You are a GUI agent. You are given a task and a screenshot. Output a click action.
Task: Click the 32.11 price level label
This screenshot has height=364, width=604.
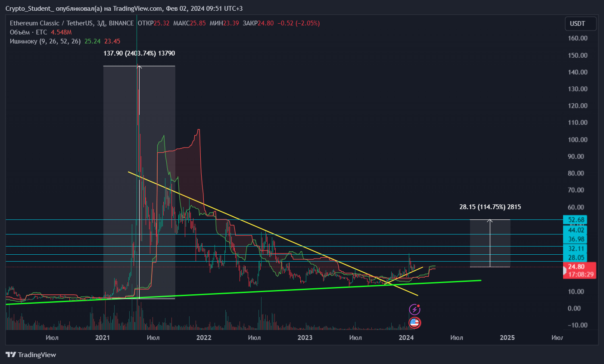576,248
